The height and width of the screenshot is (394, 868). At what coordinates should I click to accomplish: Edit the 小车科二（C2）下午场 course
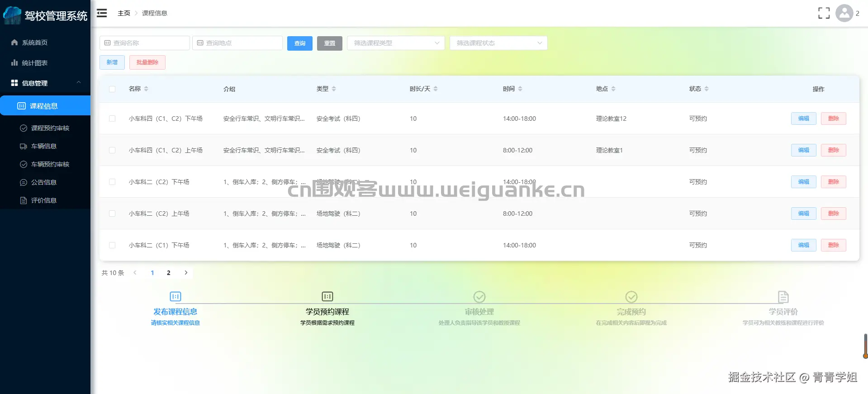804,182
